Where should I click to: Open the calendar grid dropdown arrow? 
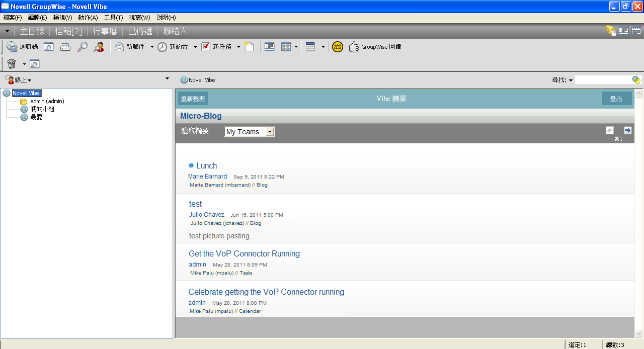[x=323, y=47]
